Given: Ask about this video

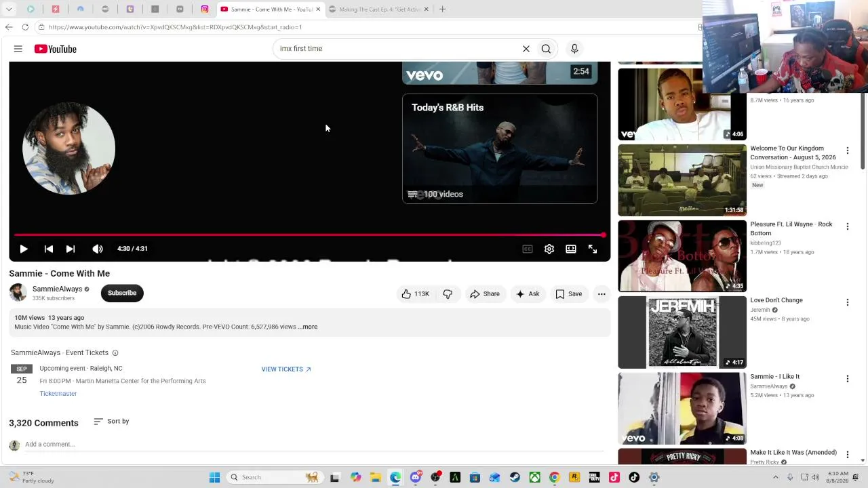Looking at the screenshot, I should point(528,294).
